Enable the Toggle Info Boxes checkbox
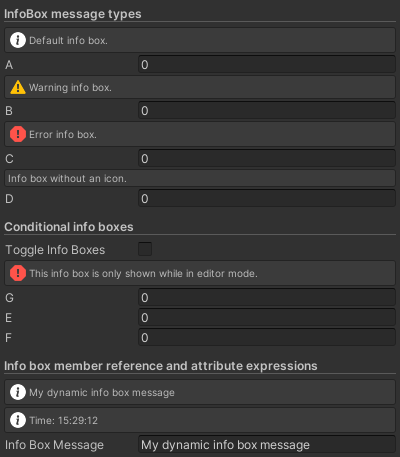 click(145, 249)
